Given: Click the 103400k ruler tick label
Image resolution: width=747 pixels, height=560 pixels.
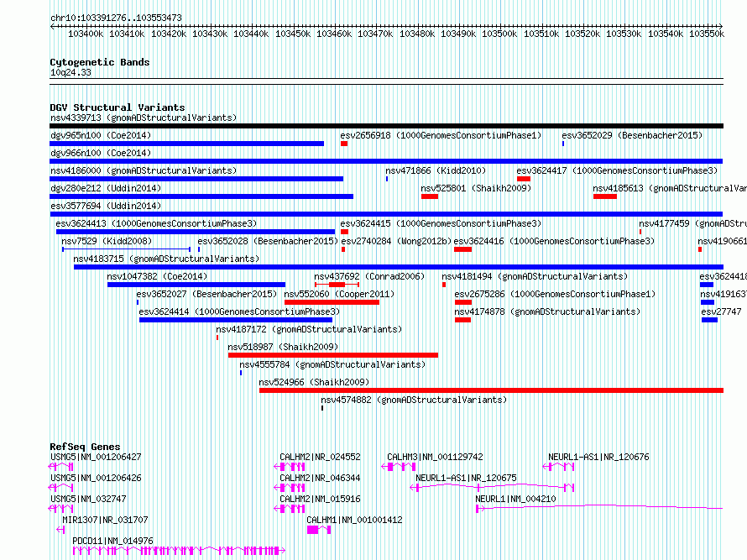Looking at the screenshot, I should pos(86,34).
